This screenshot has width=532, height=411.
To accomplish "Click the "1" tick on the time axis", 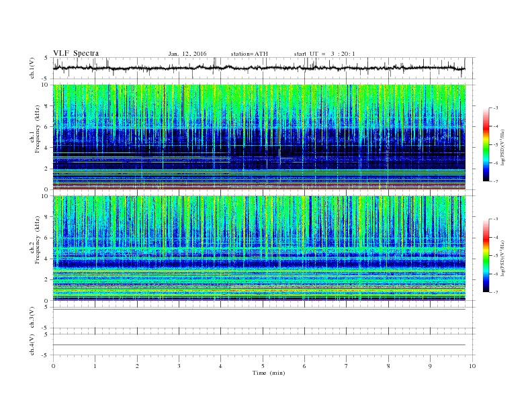I will [x=95, y=366].
